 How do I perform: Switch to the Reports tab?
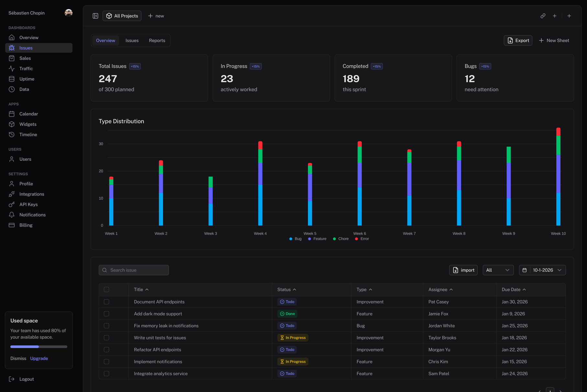pos(157,40)
